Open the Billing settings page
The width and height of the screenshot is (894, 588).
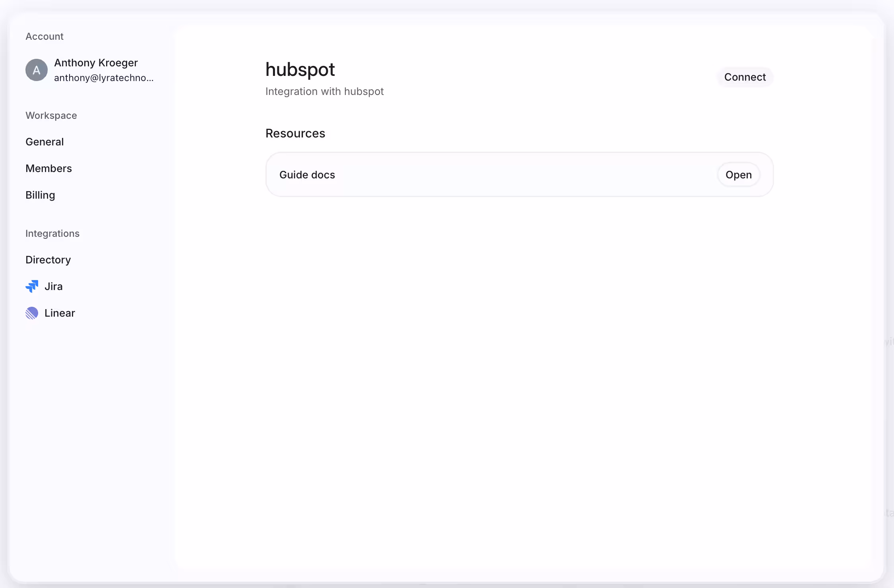[x=40, y=195]
